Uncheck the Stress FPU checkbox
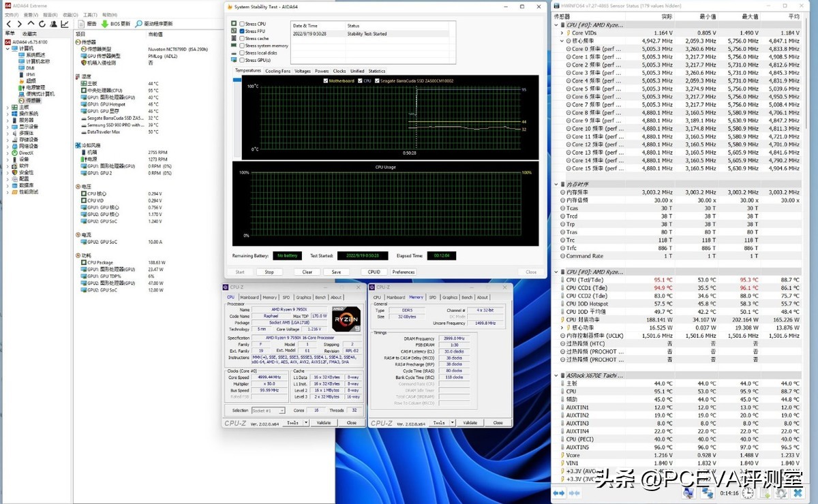 [242, 31]
